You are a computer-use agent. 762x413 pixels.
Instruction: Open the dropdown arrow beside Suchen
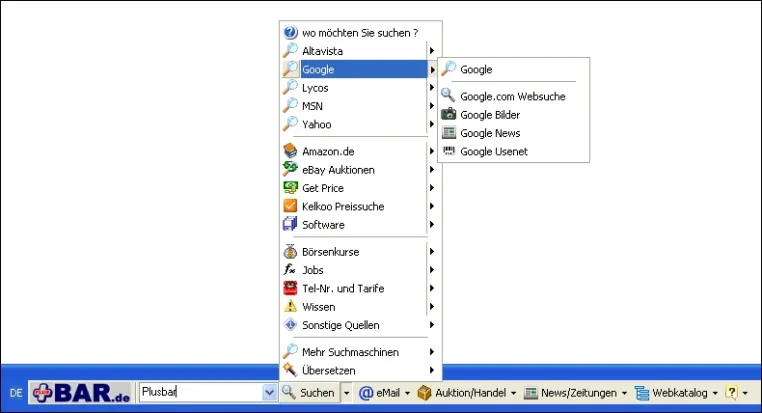coord(346,393)
